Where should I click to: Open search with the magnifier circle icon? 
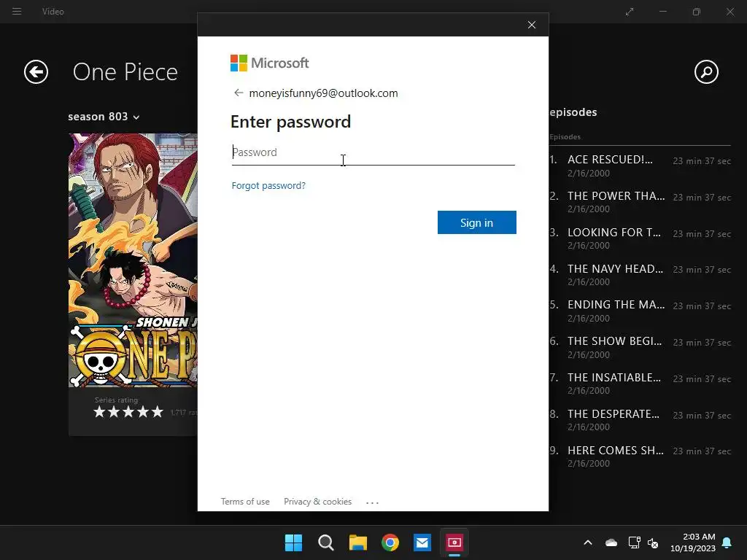tap(706, 72)
